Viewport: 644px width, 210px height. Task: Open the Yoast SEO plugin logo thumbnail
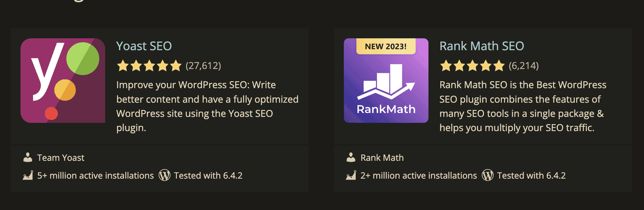pos(63,81)
